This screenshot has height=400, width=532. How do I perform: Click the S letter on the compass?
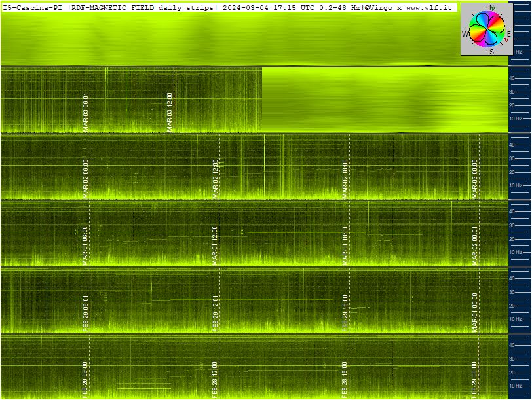[x=491, y=52]
